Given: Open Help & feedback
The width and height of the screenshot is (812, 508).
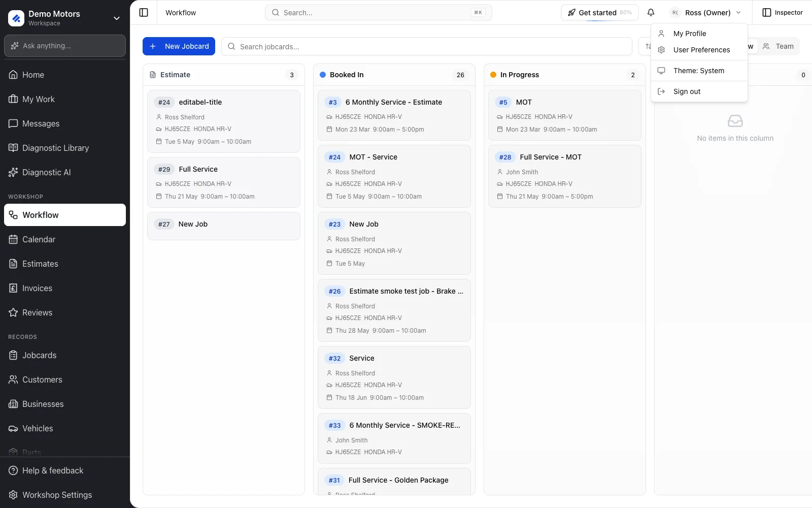Looking at the screenshot, I should tap(65, 470).
